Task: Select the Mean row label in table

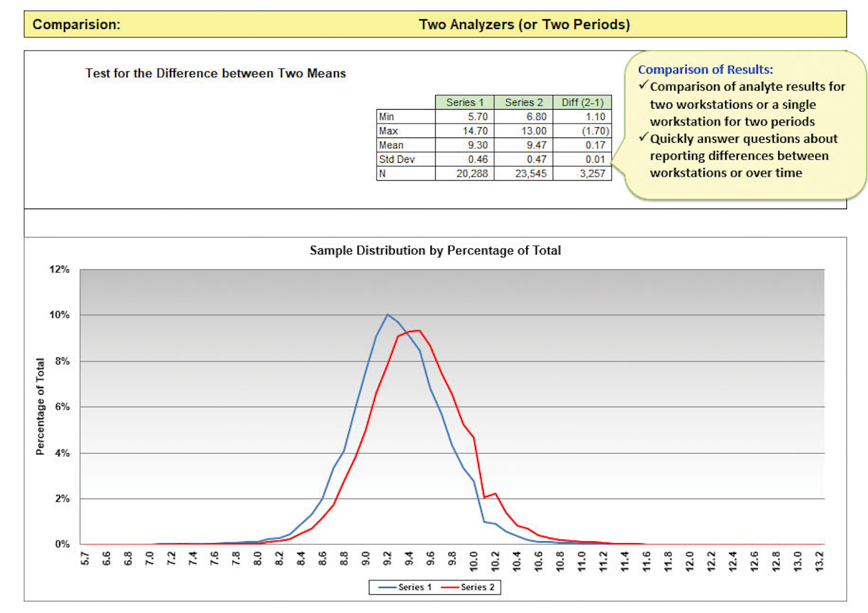Action: coord(391,145)
